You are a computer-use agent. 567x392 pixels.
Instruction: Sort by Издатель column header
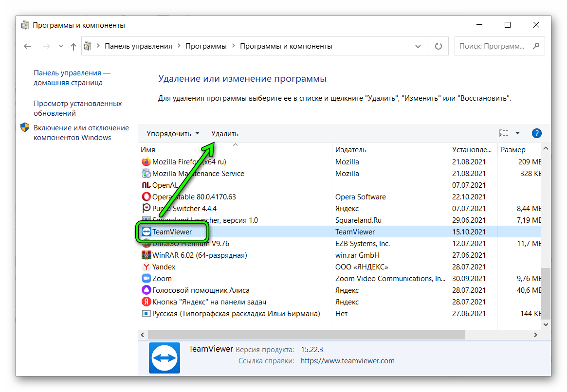pos(390,150)
